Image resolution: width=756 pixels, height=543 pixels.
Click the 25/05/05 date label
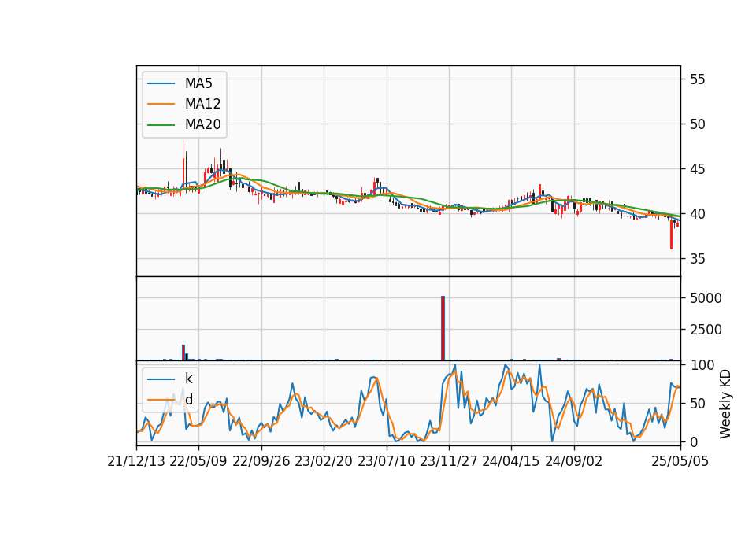(x=680, y=461)
